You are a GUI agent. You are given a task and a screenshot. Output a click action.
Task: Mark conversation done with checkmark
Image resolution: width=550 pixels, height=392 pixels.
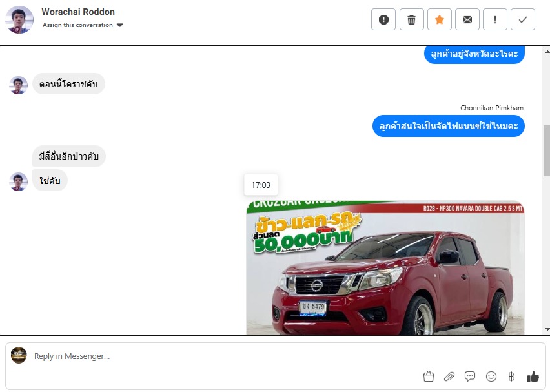point(523,19)
